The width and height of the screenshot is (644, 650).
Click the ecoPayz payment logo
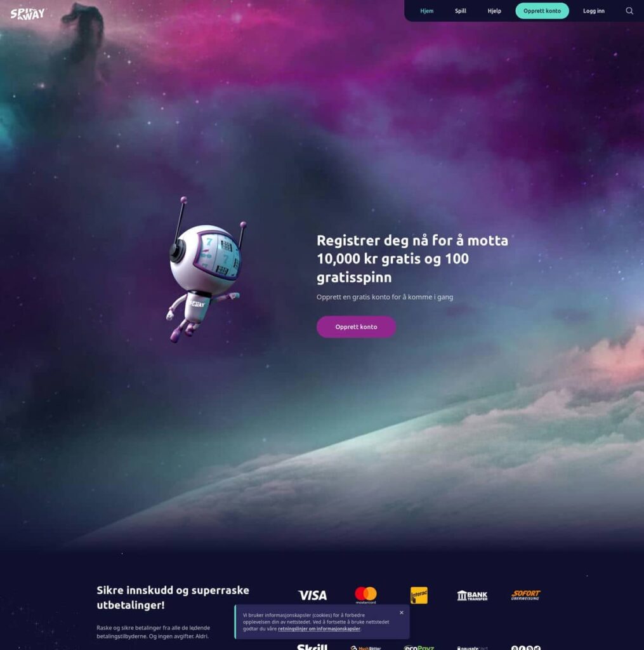click(419, 647)
